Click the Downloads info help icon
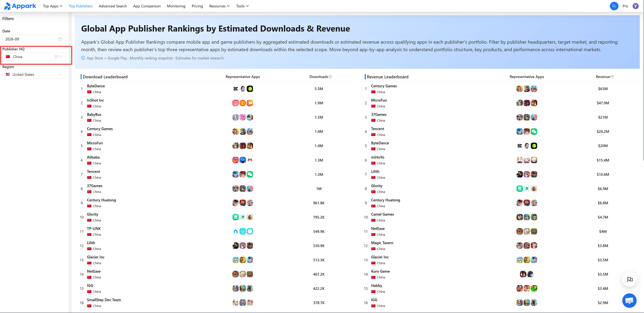Image resolution: width=644 pixels, height=313 pixels. [330, 77]
